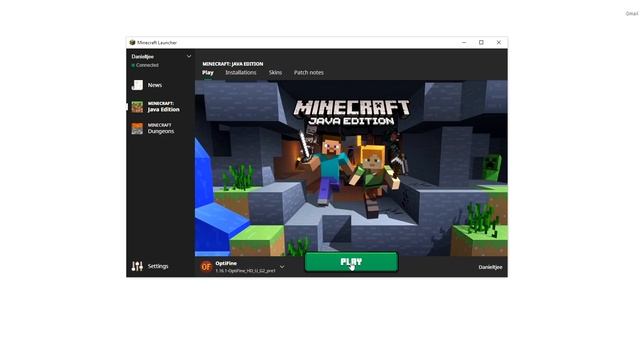640x360 pixels.
Task: Click the OptiFine installation icon
Action: [206, 267]
